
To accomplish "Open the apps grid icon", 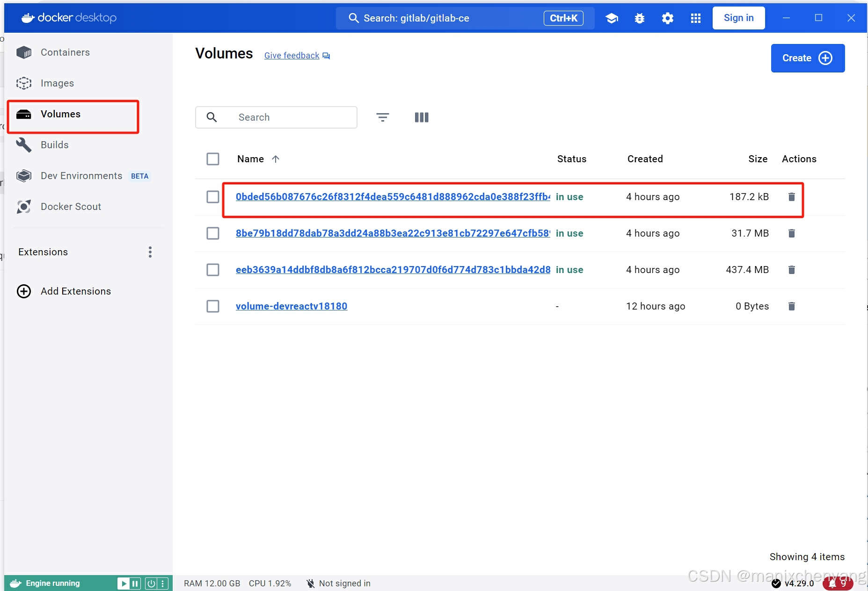I will [696, 18].
